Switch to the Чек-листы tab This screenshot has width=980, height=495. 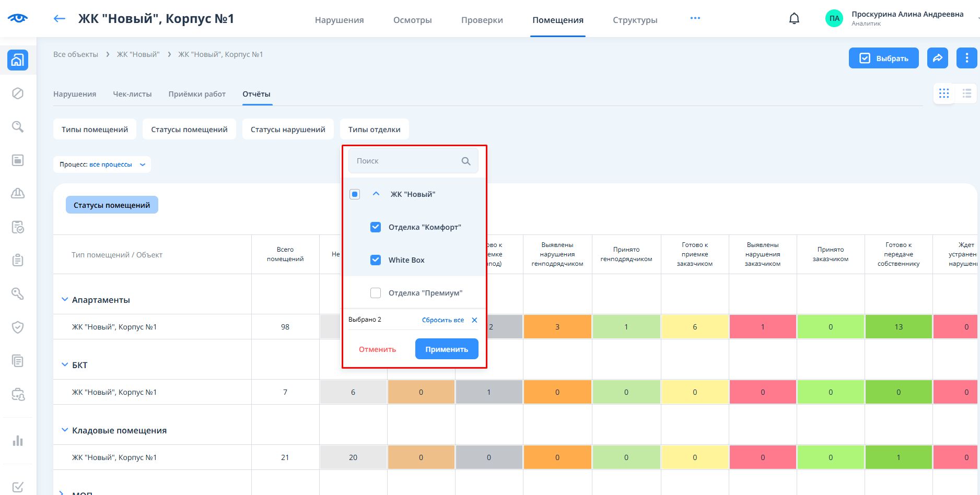point(132,94)
